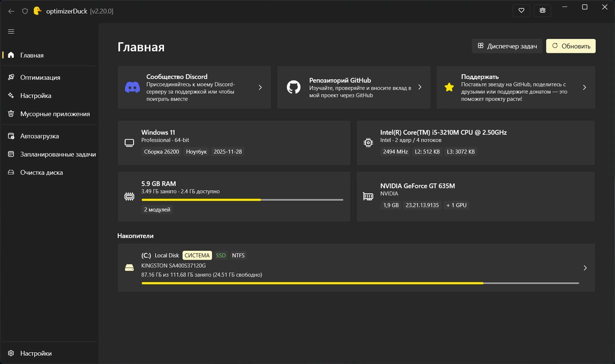Click the GitHub logo icon
This screenshot has height=364, width=615.
click(293, 87)
